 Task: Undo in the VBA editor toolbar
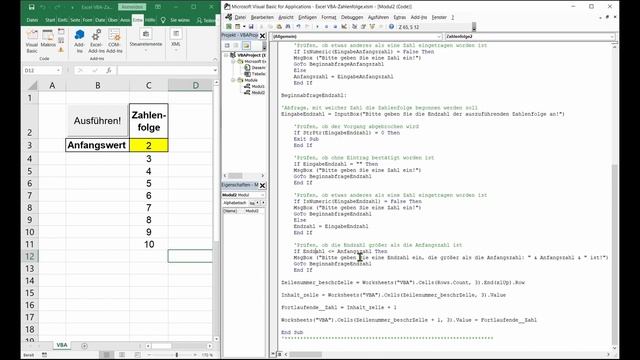coord(298,27)
